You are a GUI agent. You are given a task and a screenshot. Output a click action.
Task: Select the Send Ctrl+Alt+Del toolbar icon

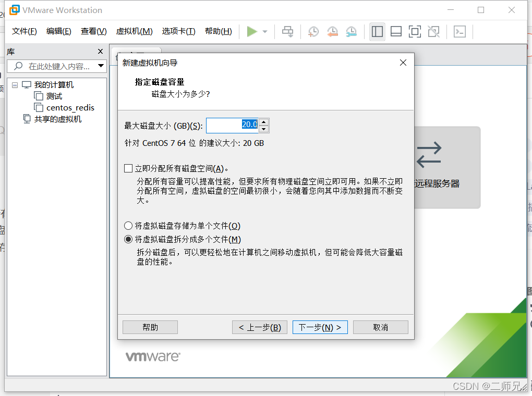[287, 31]
